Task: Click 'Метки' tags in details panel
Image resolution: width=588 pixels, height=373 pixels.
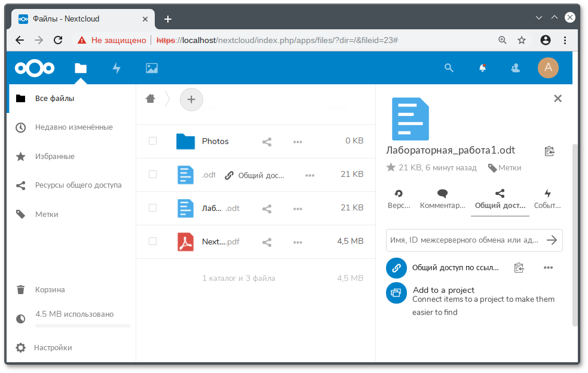Action: [x=505, y=168]
